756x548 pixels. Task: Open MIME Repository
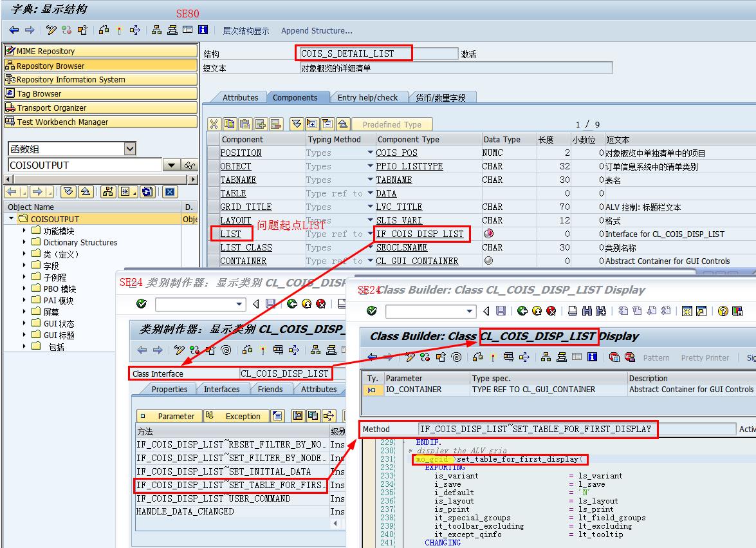pos(101,51)
